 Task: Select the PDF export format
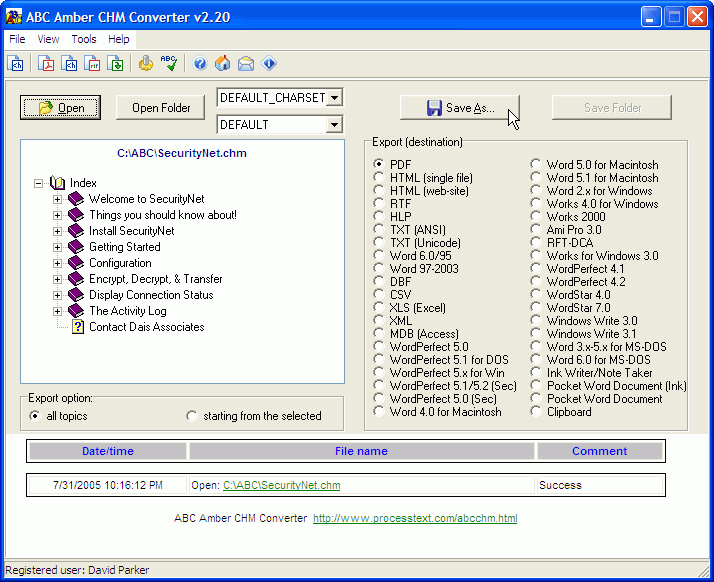tap(378, 164)
